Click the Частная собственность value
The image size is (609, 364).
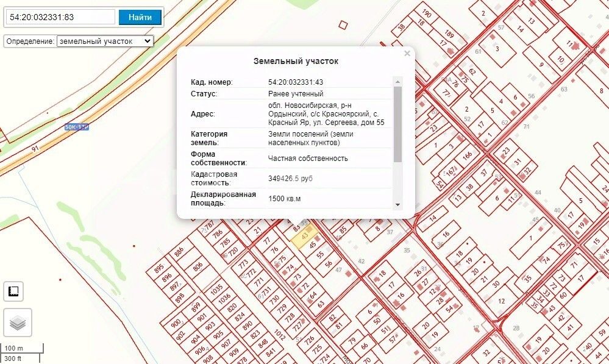[x=308, y=158]
